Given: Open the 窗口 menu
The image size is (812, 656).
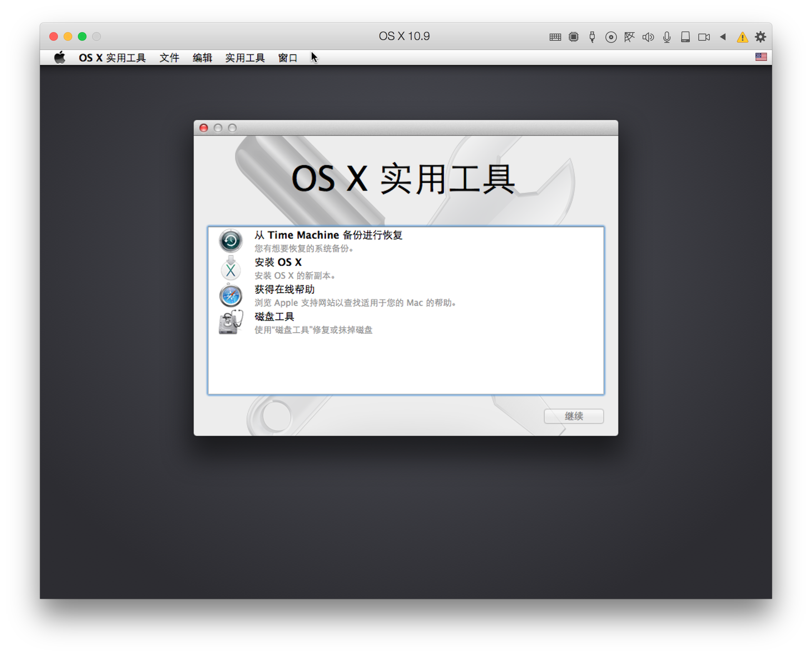Looking at the screenshot, I should click(x=288, y=58).
